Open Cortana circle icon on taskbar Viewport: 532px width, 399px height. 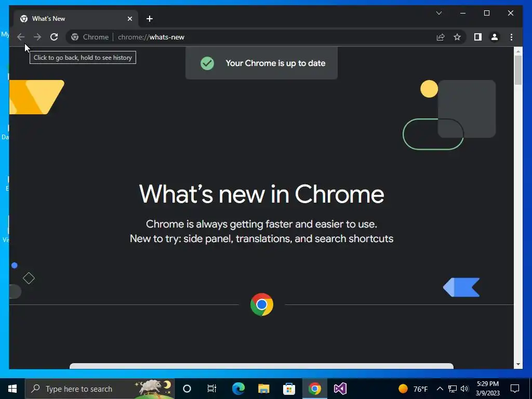click(x=187, y=389)
